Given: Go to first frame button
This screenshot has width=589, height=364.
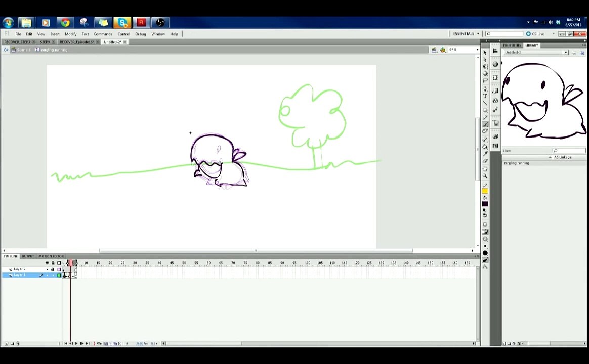Looking at the screenshot, I should tap(65, 343).
